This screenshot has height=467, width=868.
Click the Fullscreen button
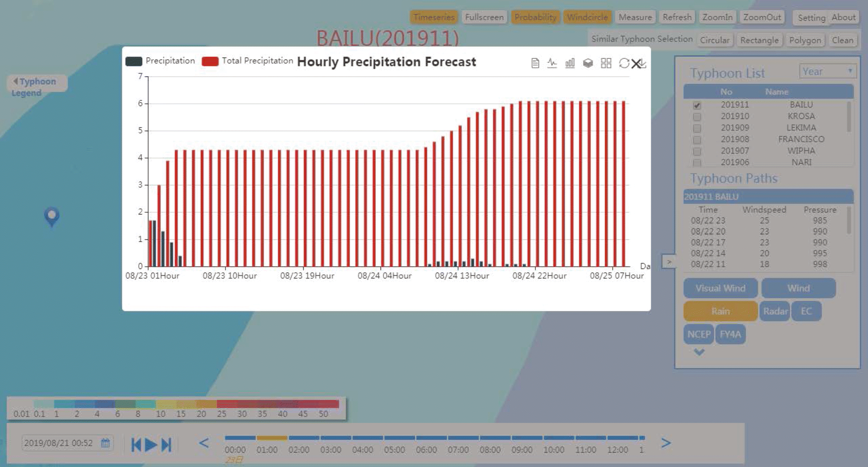[484, 17]
